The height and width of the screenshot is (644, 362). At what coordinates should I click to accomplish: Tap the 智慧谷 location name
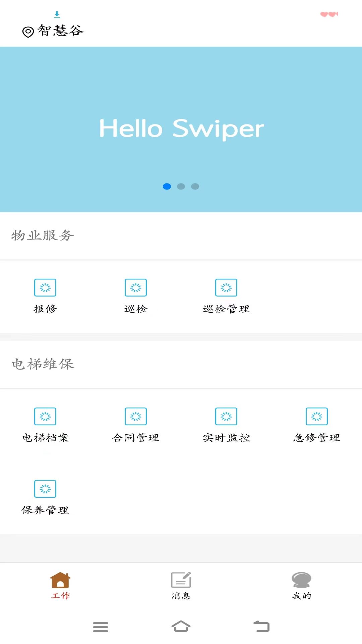61,31
